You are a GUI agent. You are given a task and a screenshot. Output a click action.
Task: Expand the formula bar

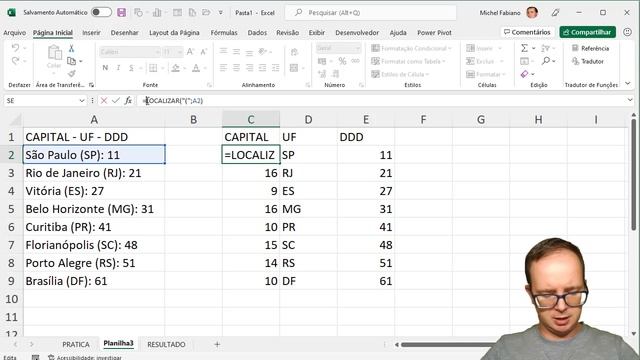pyautogui.click(x=630, y=100)
